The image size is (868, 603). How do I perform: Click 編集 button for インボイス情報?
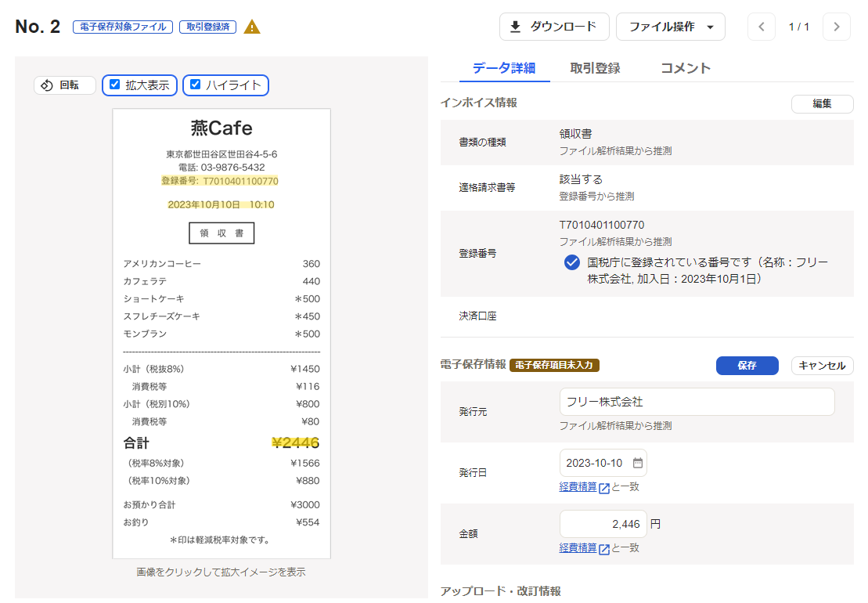822,103
